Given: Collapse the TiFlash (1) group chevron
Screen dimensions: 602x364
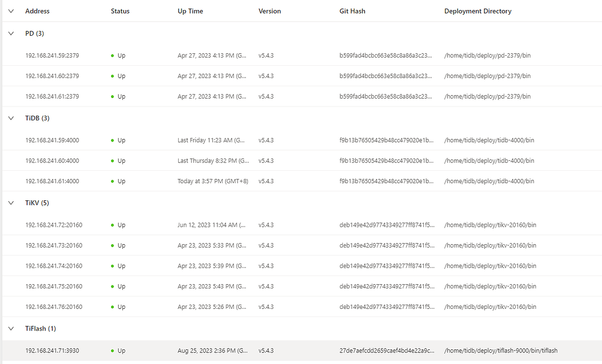Looking at the screenshot, I should click(11, 329).
